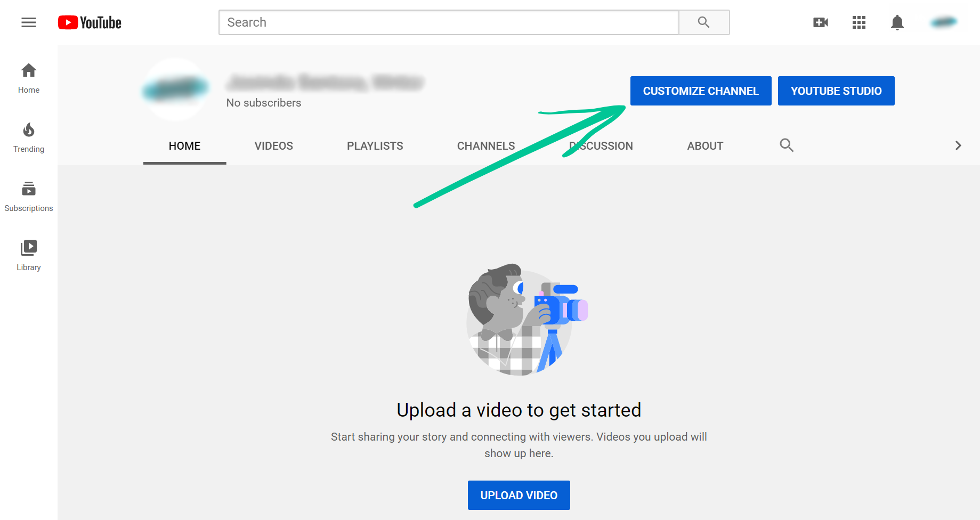Click the blurred channel name

coord(325,83)
